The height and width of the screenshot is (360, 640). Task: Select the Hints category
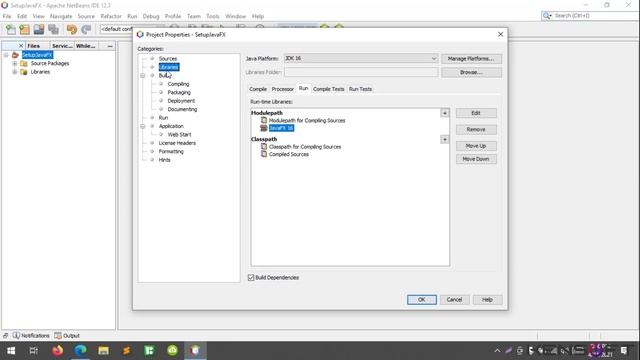pos(164,160)
